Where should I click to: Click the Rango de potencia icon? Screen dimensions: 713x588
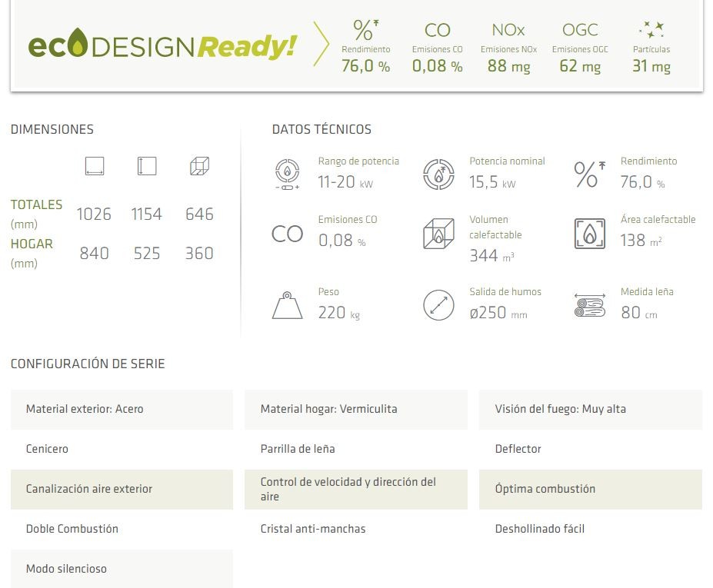288,174
